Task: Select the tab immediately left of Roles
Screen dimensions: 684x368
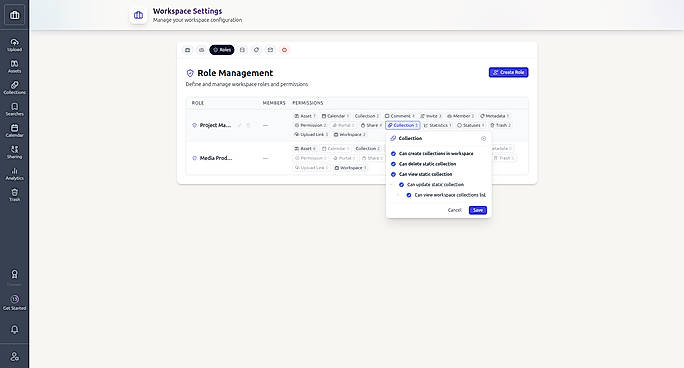Action: point(202,50)
